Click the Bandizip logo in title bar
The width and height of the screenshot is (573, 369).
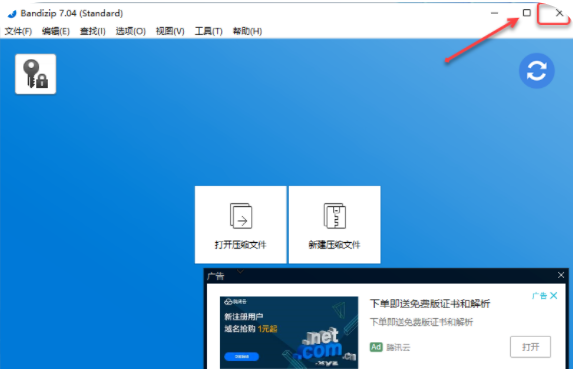point(12,14)
